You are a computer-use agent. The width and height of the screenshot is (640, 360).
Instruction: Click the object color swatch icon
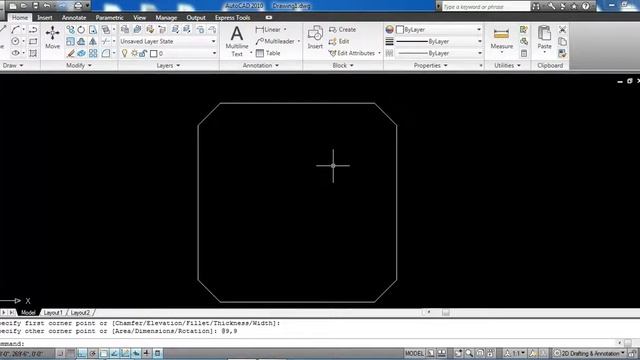(389, 30)
